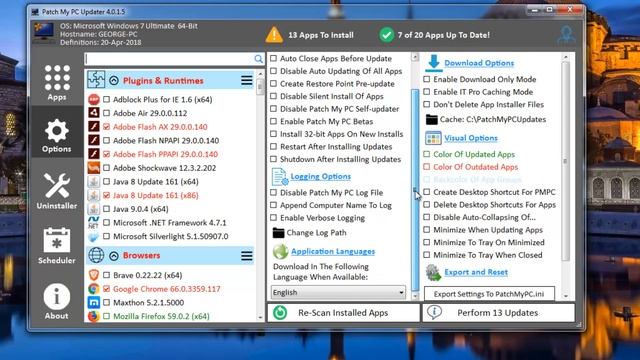The image size is (640, 360).
Task: Open Export and Reset link
Action: pos(476,272)
